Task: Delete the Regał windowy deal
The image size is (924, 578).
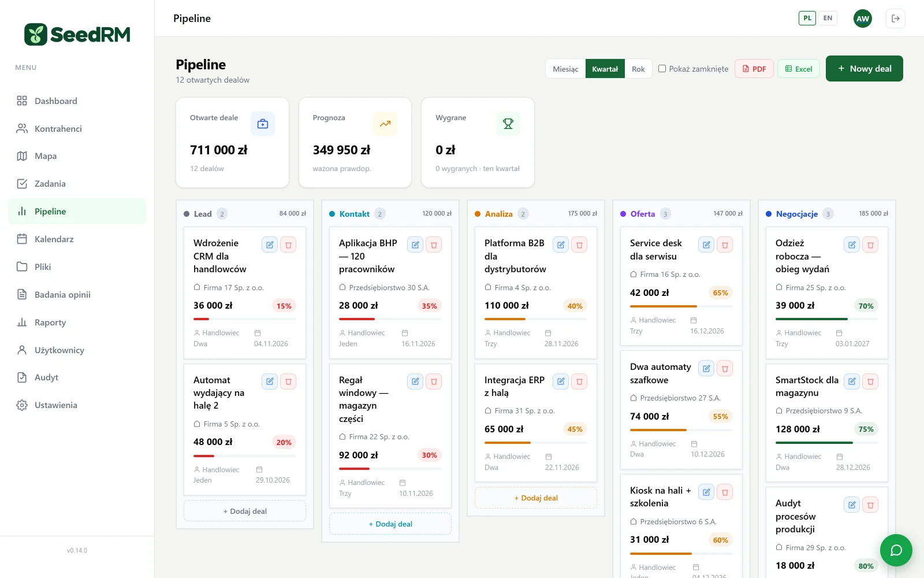Action: [x=434, y=381]
